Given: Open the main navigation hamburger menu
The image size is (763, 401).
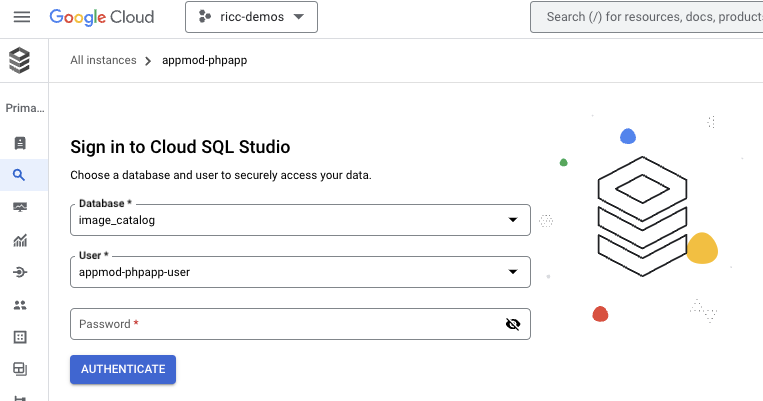Looking at the screenshot, I should [21, 17].
